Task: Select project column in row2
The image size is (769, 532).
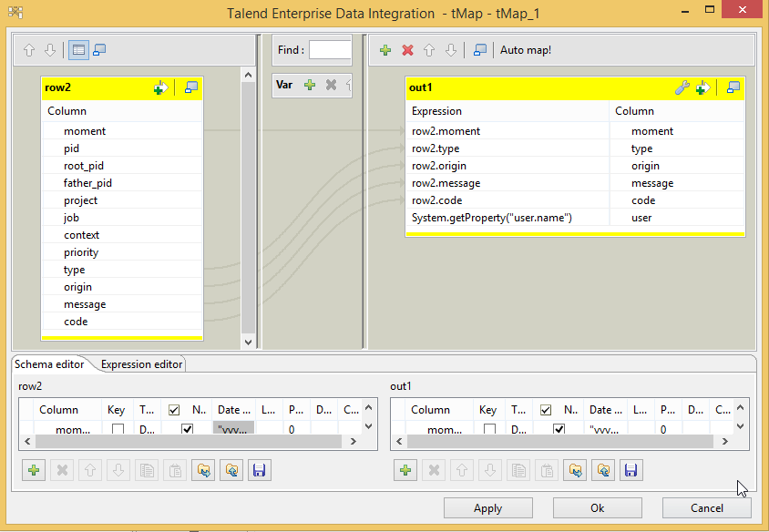Action: coord(123,200)
